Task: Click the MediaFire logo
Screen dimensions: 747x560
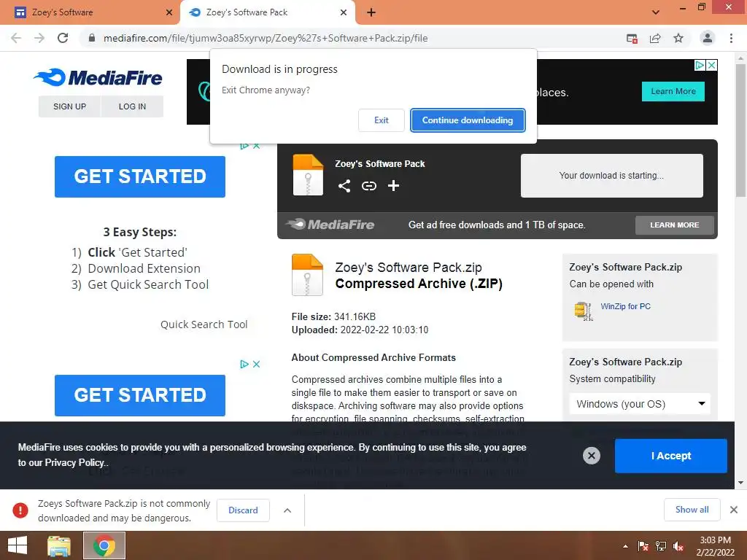Action: pos(98,77)
